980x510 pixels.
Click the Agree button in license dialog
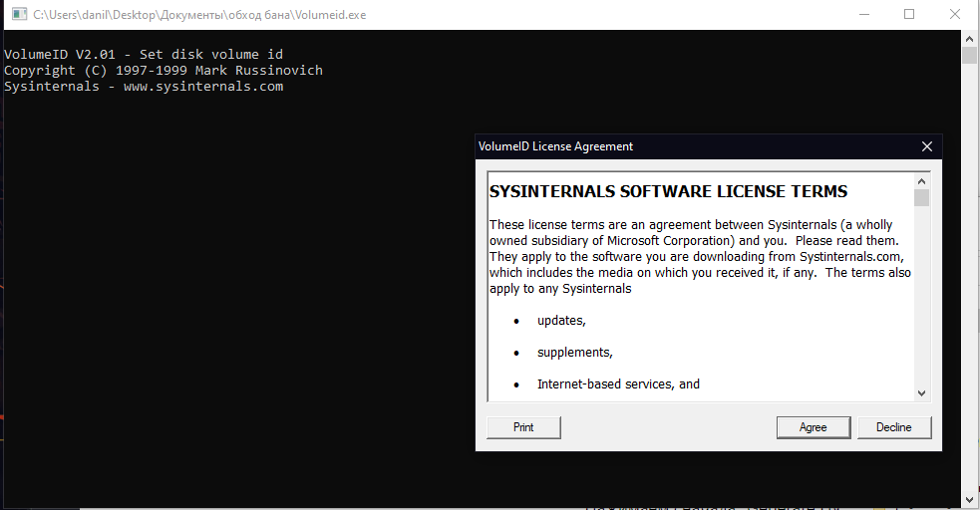pyautogui.click(x=814, y=427)
